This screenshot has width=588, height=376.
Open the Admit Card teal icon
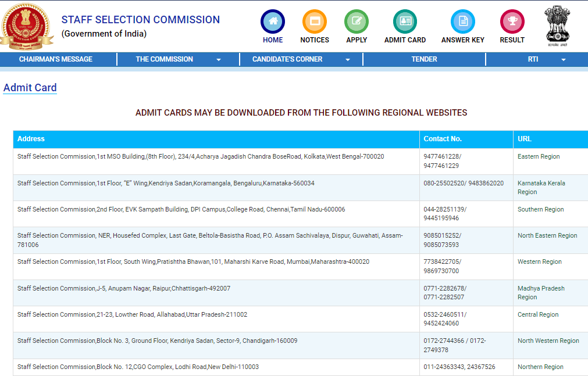(405, 22)
